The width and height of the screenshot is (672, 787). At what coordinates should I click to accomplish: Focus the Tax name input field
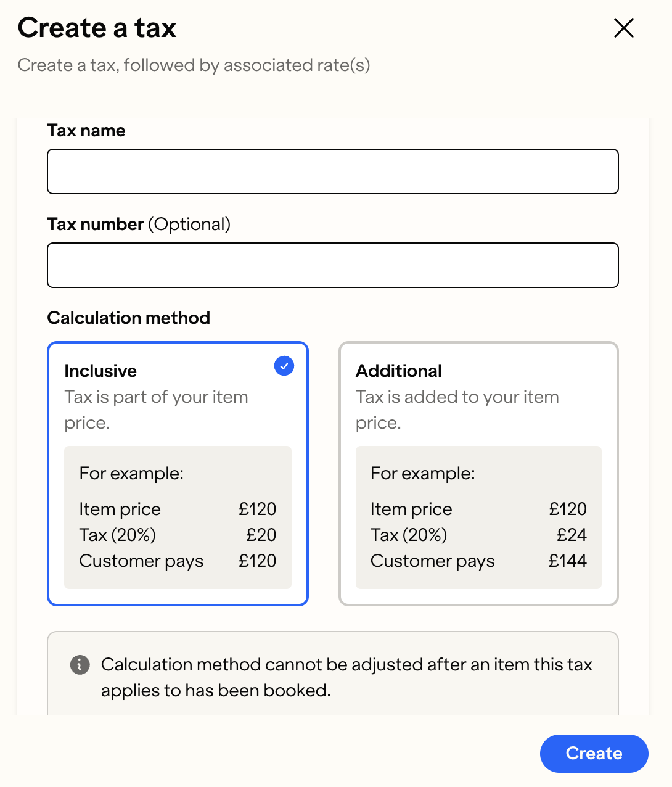(333, 171)
